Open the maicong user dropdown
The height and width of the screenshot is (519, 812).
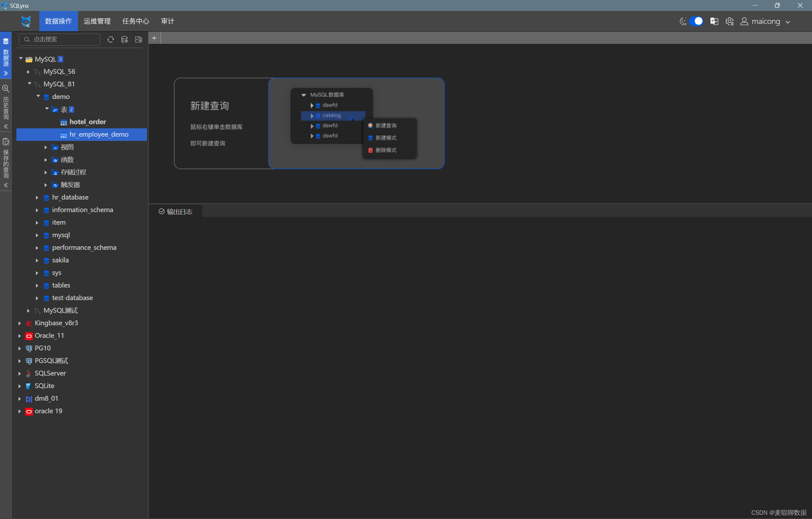[766, 22]
